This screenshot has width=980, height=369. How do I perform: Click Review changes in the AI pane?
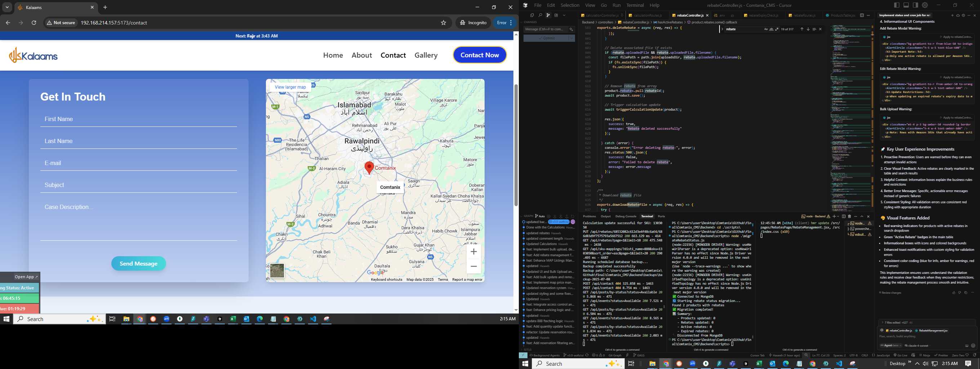[x=890, y=293]
